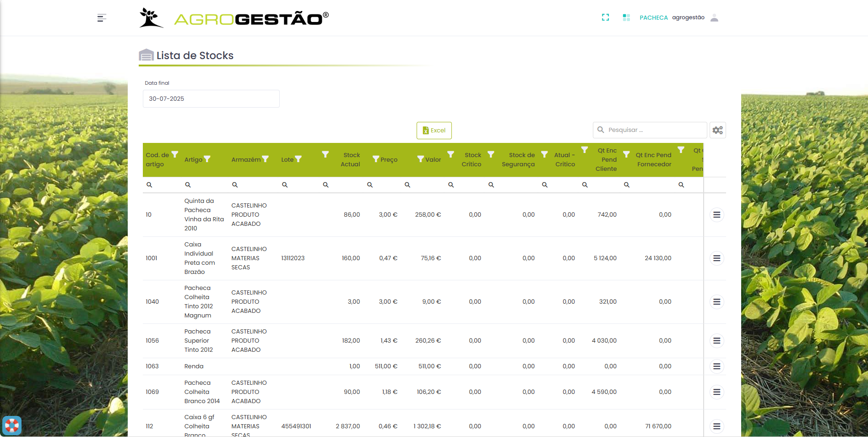868x437 pixels.
Task: Click the AgroGestão logo
Action: tap(234, 18)
